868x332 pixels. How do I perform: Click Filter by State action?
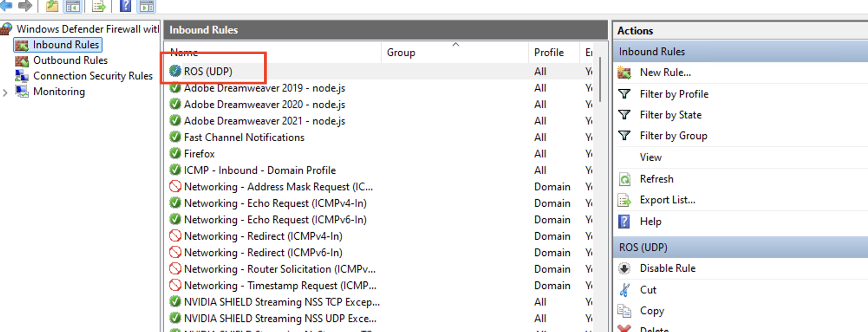click(x=670, y=115)
